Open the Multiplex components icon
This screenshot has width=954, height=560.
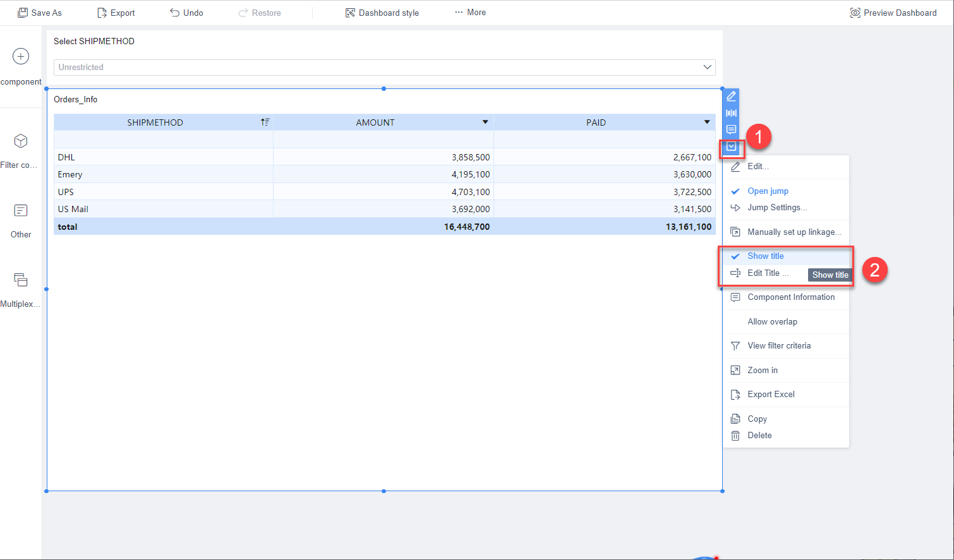(x=21, y=279)
